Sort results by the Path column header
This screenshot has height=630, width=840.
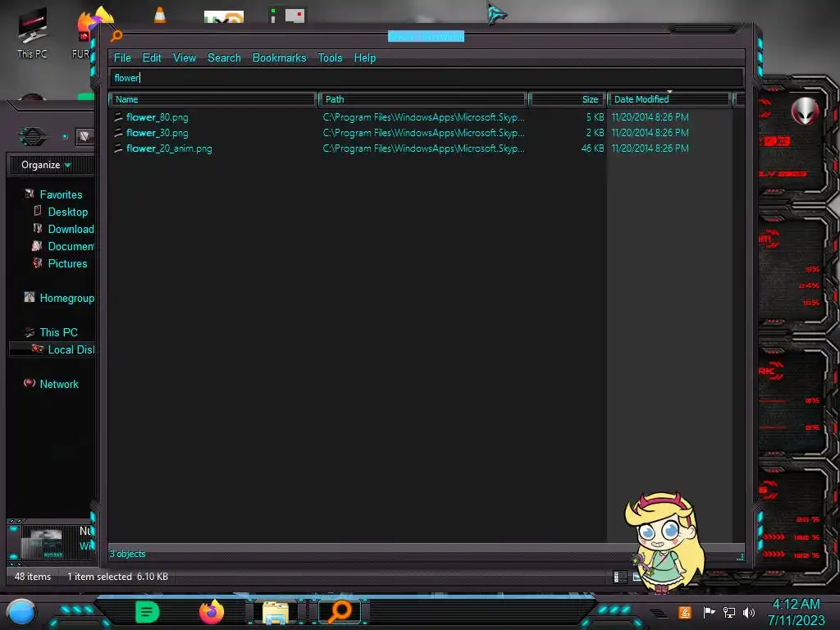(423, 99)
